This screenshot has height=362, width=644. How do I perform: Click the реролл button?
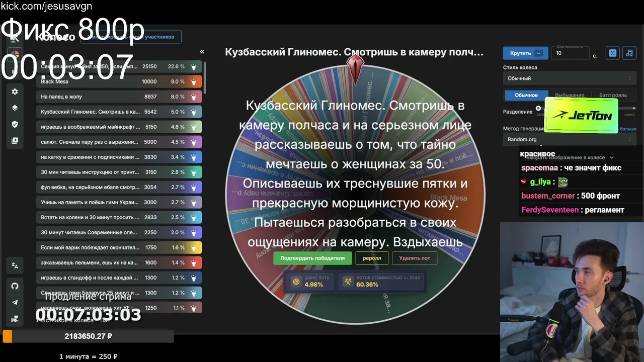click(x=372, y=258)
